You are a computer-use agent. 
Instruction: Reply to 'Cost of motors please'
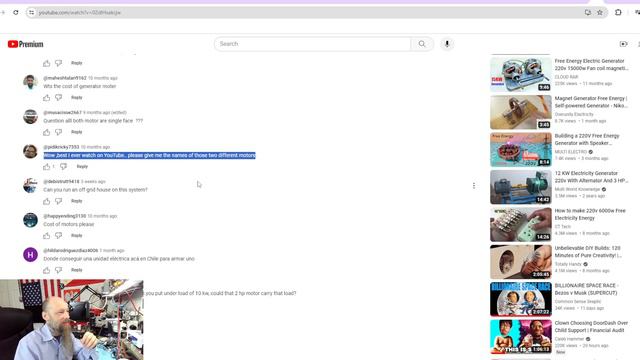[x=77, y=236]
